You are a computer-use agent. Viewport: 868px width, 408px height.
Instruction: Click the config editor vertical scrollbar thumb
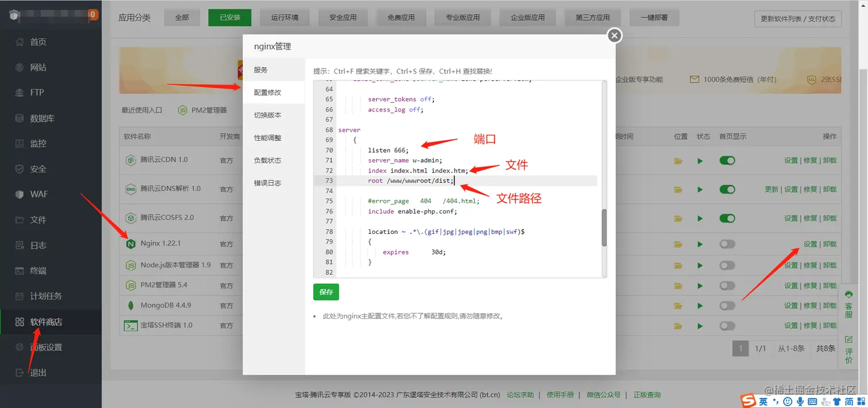tap(604, 228)
